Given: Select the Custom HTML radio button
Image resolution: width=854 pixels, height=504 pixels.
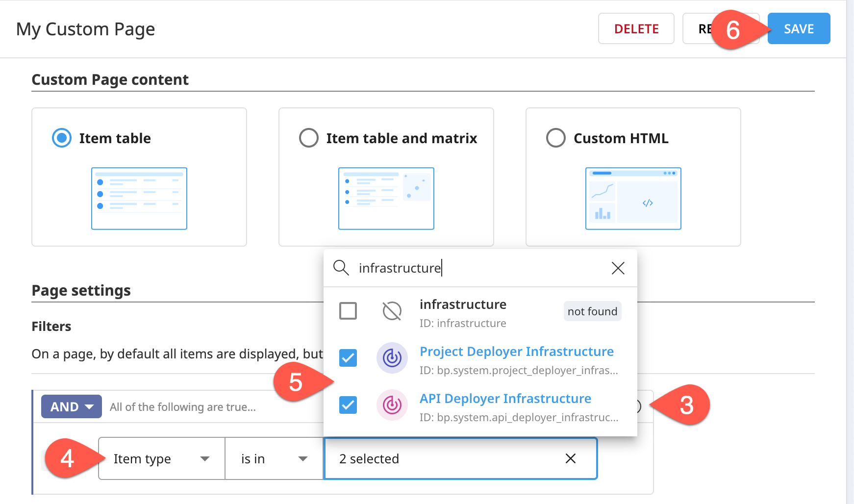Looking at the screenshot, I should pos(556,138).
